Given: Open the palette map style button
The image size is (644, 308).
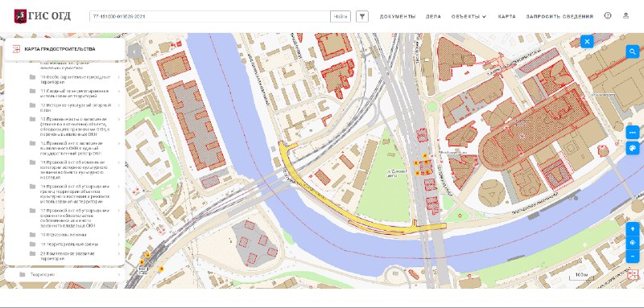Looking at the screenshot, I should pos(632,148).
